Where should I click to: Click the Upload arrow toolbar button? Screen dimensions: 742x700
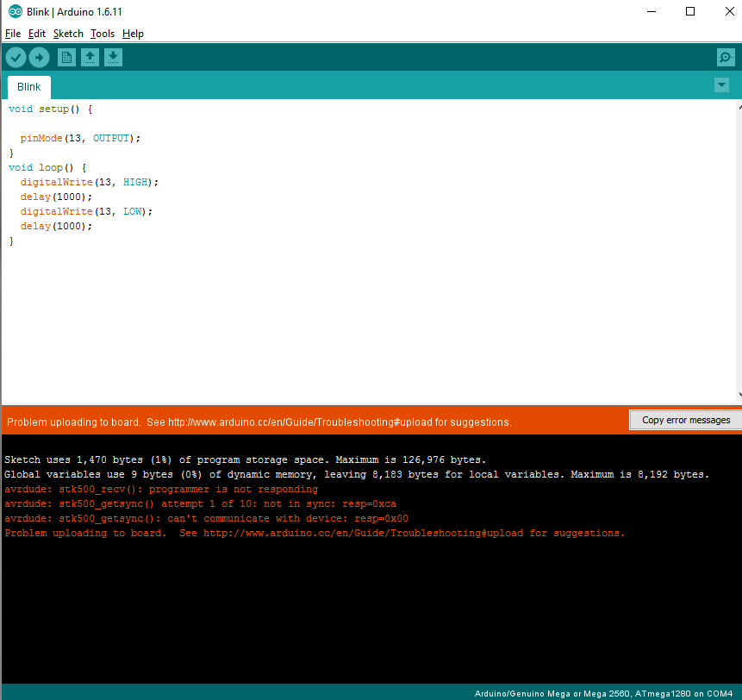coord(40,58)
